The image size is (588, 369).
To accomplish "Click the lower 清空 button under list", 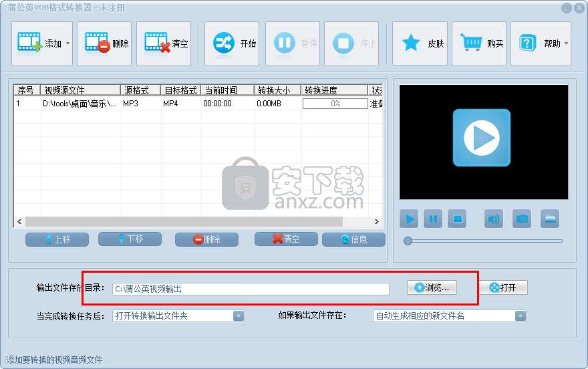I will [286, 239].
